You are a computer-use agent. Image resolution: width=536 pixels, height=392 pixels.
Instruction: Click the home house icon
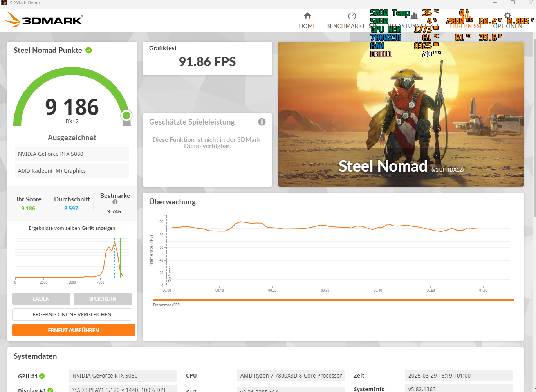[307, 16]
